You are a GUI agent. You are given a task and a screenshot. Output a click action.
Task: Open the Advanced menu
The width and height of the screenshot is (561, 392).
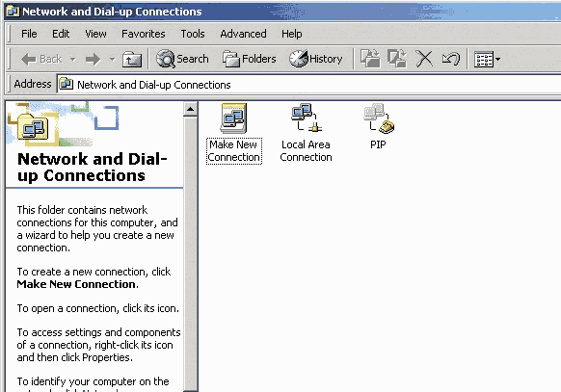click(x=243, y=34)
